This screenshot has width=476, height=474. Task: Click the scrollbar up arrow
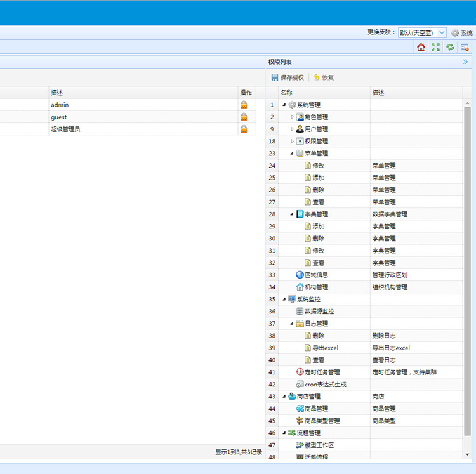click(467, 103)
